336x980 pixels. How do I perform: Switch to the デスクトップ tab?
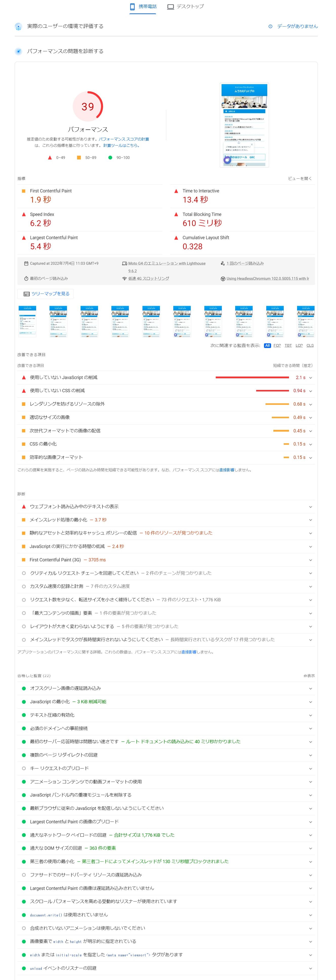[185, 7]
